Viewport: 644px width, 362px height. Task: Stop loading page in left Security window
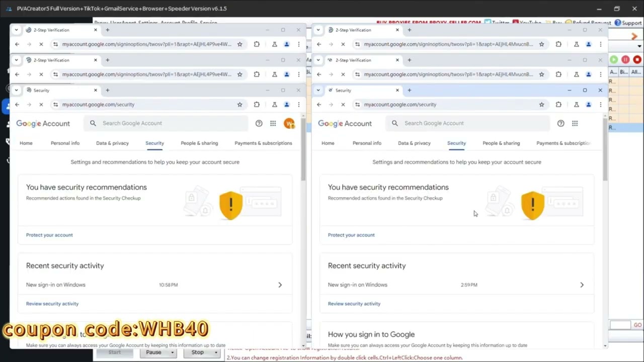coord(41,105)
